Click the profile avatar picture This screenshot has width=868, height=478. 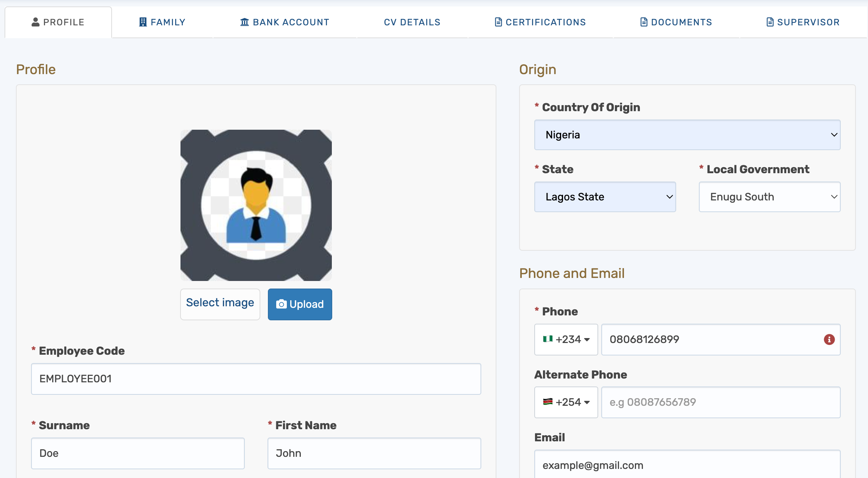coord(256,205)
